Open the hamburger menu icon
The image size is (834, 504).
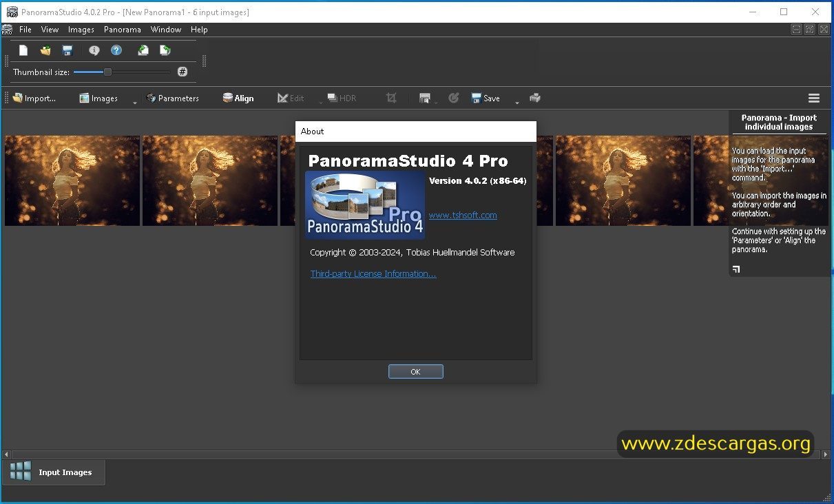(814, 98)
